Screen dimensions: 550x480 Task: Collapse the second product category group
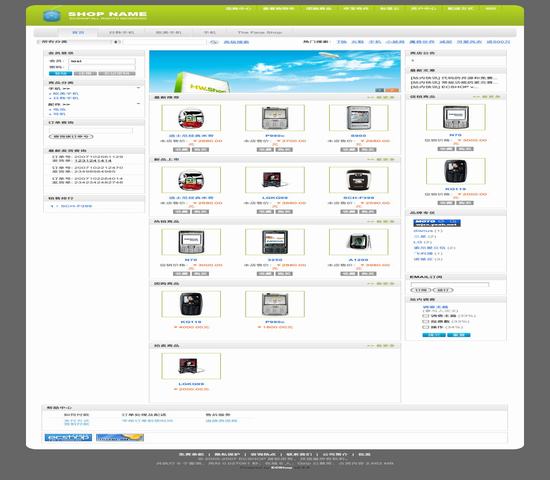click(139, 104)
